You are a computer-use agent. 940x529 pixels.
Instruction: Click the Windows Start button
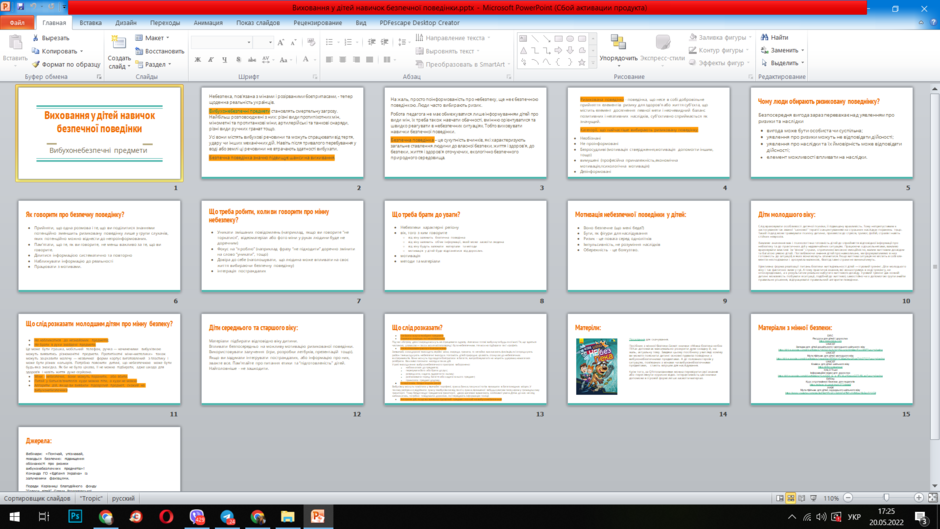tap(14, 516)
